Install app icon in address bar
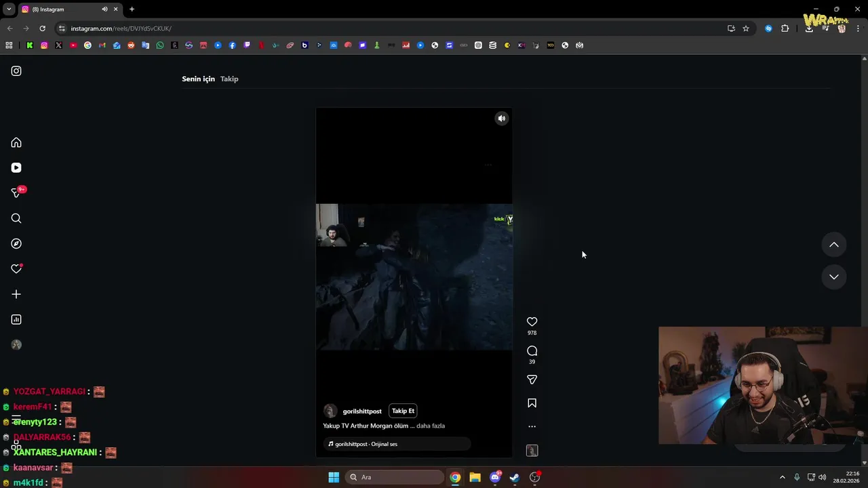 point(731,28)
